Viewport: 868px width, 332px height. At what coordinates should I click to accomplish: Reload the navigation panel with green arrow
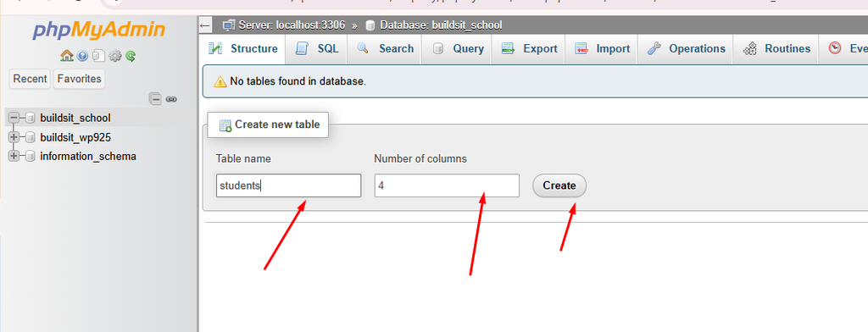[x=131, y=56]
